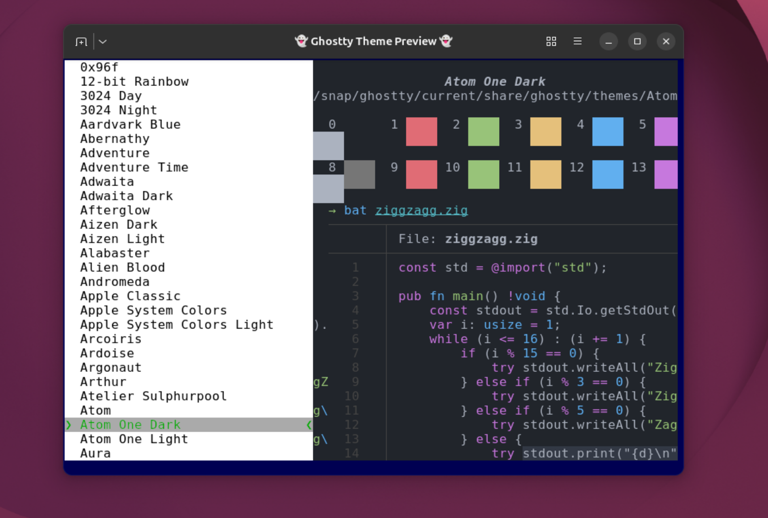Click palette color 13 bright magenta swatch
Viewport: 768px width, 518px height.
[666, 174]
